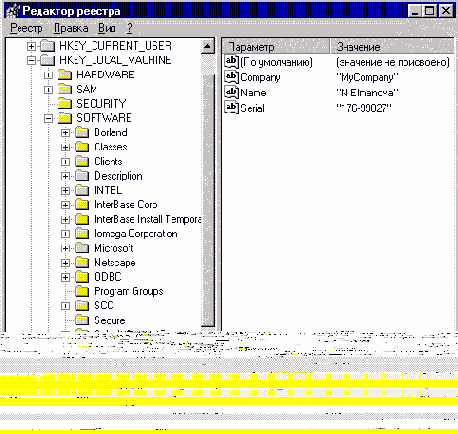Viewport: 458px width, 434px height.
Task: Click the Iomega Corporation folder icon
Action: 82,234
